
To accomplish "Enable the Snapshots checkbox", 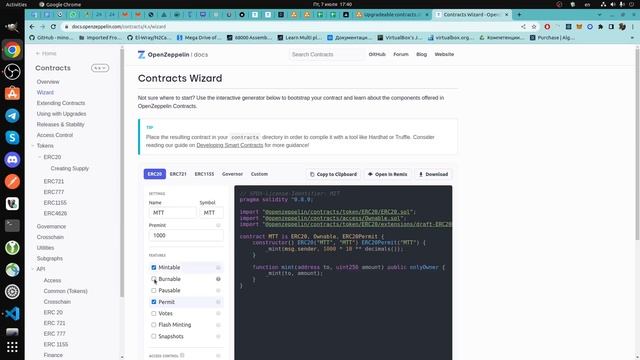I will coord(154,336).
